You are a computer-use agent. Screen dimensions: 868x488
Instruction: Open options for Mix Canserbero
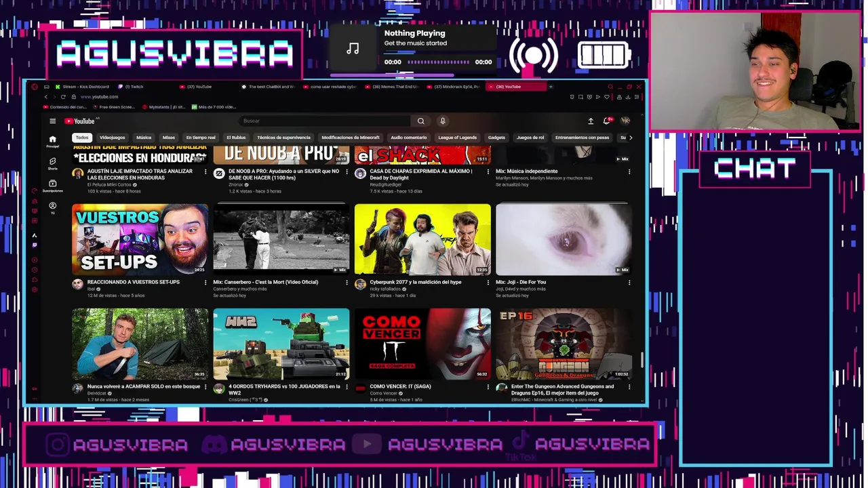pyautogui.click(x=347, y=283)
